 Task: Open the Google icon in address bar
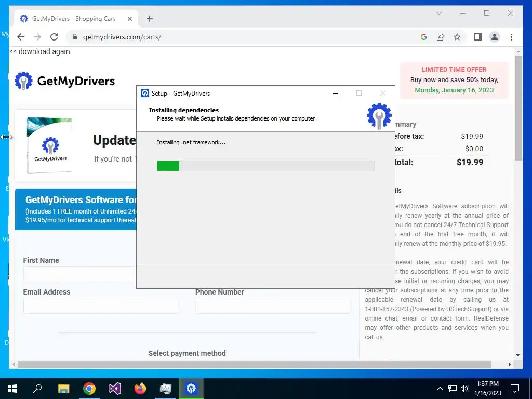coord(424,37)
